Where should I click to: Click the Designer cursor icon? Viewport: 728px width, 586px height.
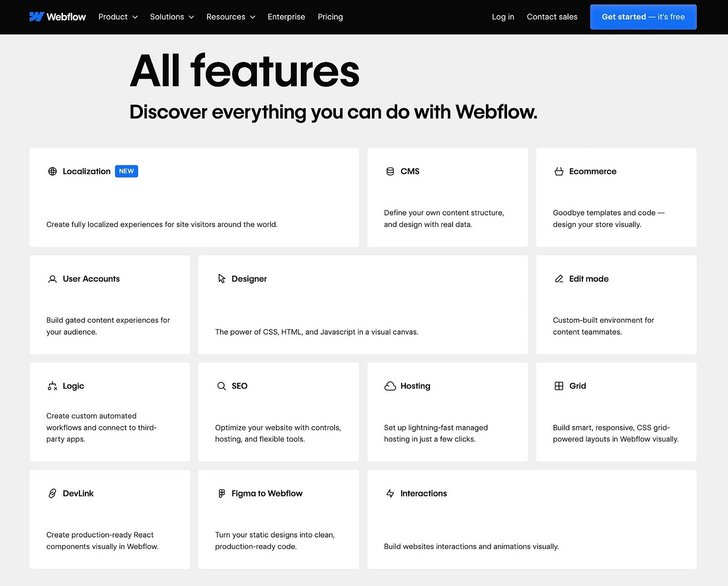click(221, 278)
